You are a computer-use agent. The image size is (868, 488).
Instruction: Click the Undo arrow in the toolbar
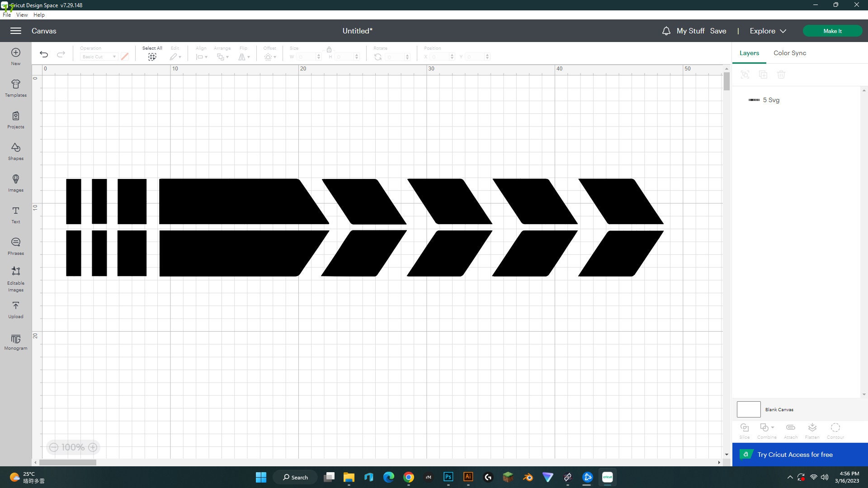pos(43,54)
